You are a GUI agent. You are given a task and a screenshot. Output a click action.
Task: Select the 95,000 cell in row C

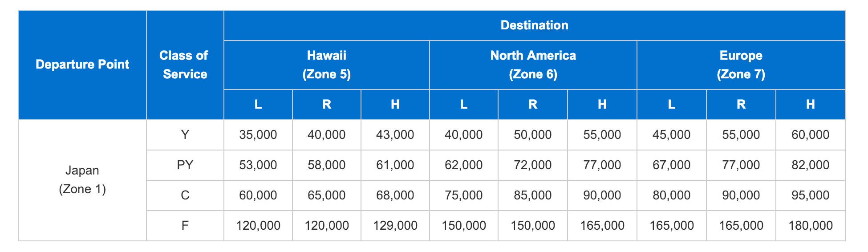810,195
